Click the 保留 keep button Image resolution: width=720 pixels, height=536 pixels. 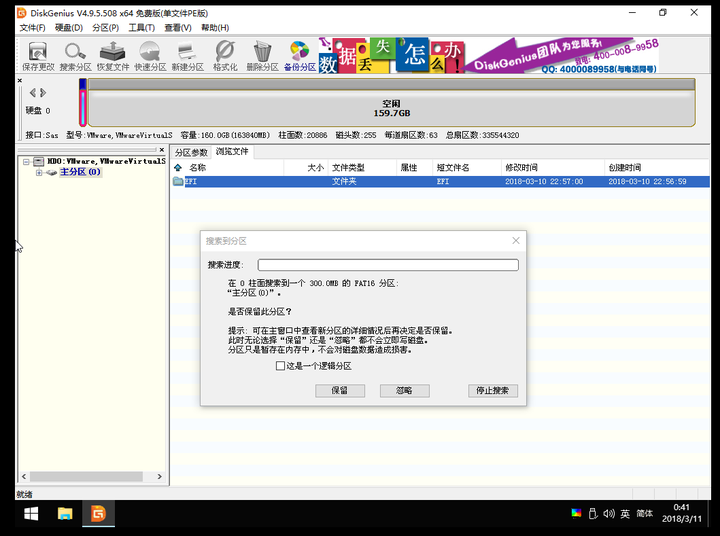[x=340, y=390]
